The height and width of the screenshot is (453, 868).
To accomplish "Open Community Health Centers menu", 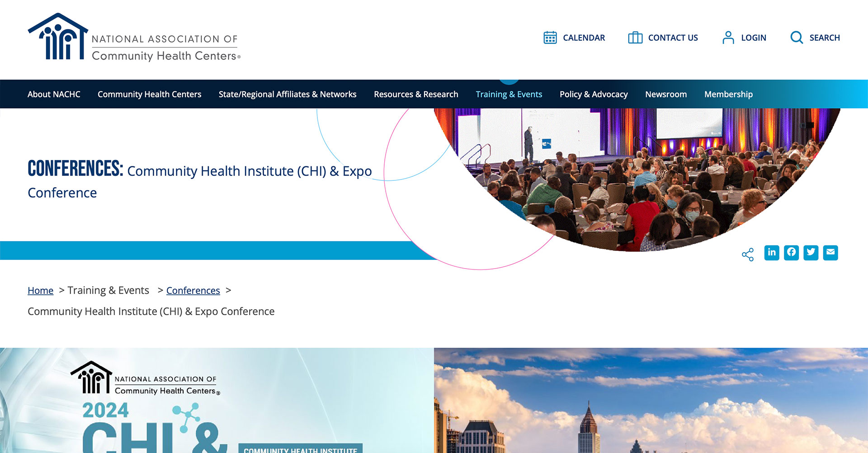I will [149, 94].
